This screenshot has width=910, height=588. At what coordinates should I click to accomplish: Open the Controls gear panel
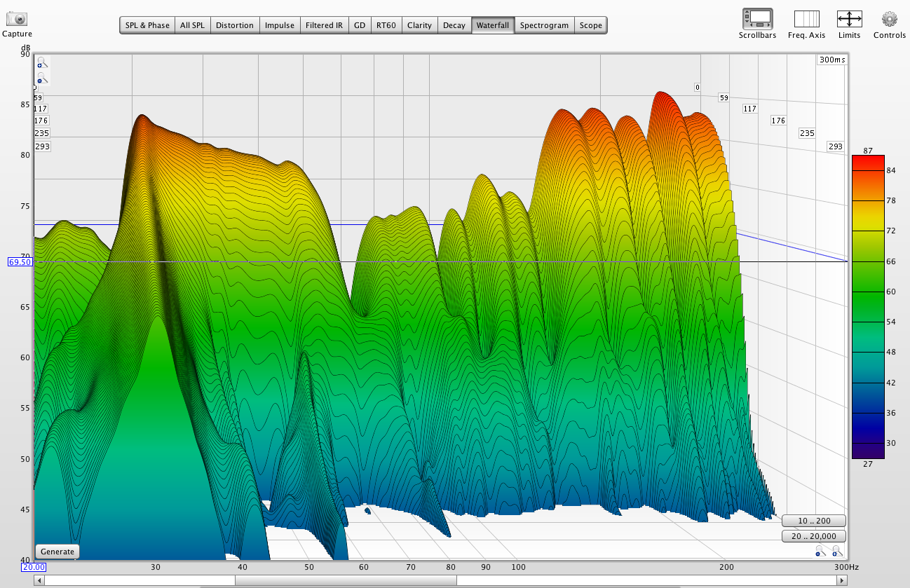coord(889,19)
